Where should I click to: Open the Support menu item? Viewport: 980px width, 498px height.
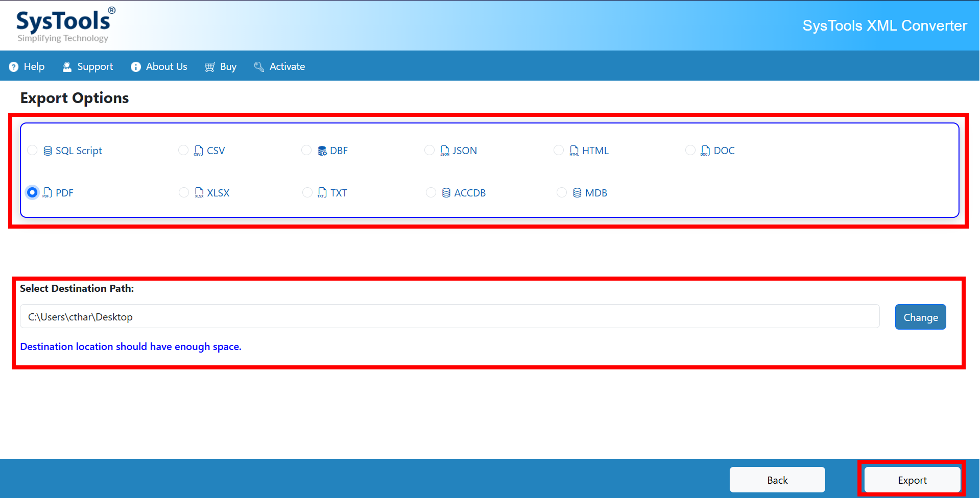tap(88, 67)
